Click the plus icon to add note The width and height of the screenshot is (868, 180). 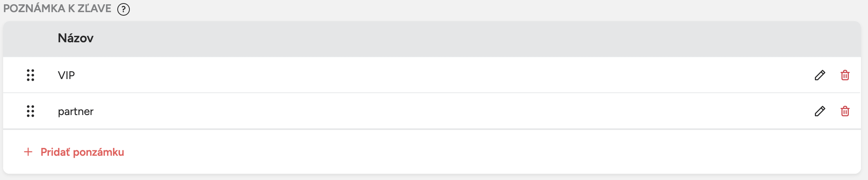[x=28, y=152]
